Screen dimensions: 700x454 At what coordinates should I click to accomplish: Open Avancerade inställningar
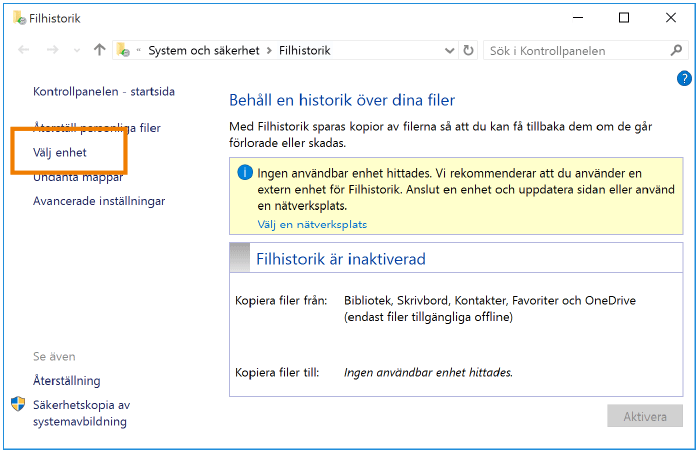click(99, 201)
